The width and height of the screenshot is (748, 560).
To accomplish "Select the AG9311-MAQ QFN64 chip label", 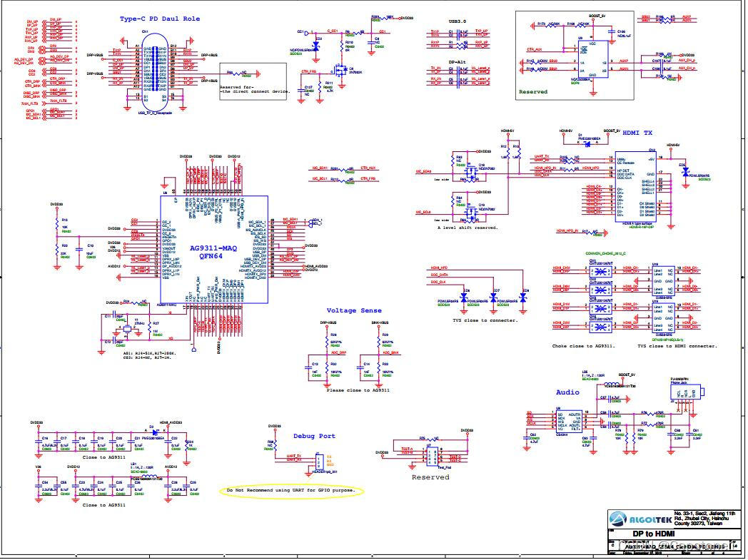I will point(213,252).
